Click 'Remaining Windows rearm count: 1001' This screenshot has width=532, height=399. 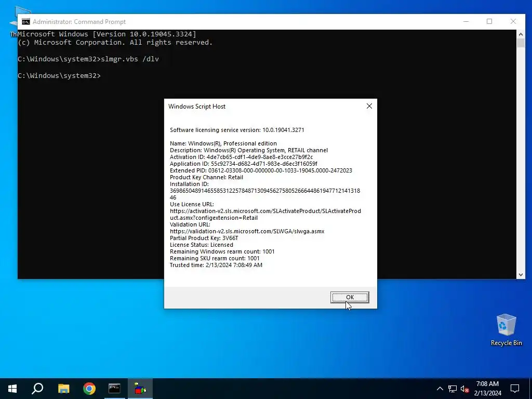pos(222,251)
